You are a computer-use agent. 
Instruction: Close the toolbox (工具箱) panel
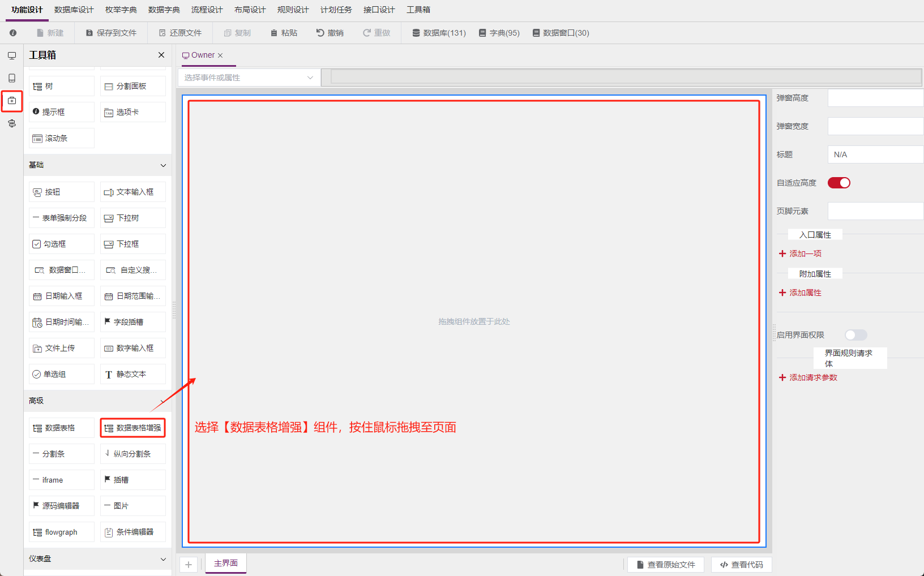click(161, 55)
